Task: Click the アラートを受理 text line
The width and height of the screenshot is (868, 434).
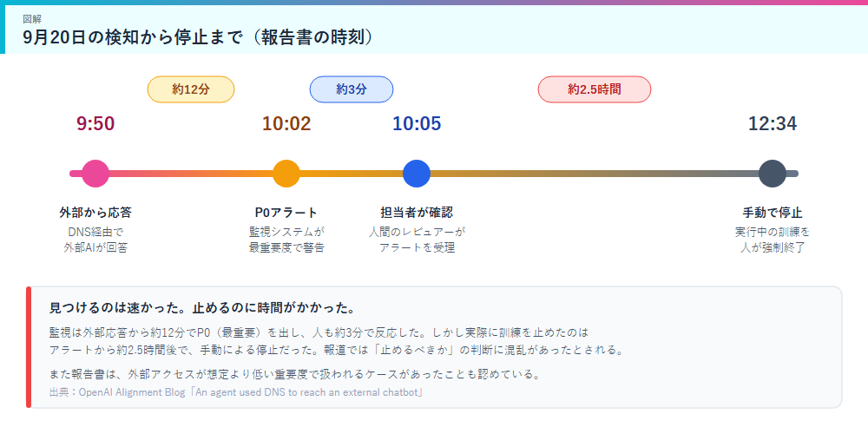Action: [x=417, y=247]
